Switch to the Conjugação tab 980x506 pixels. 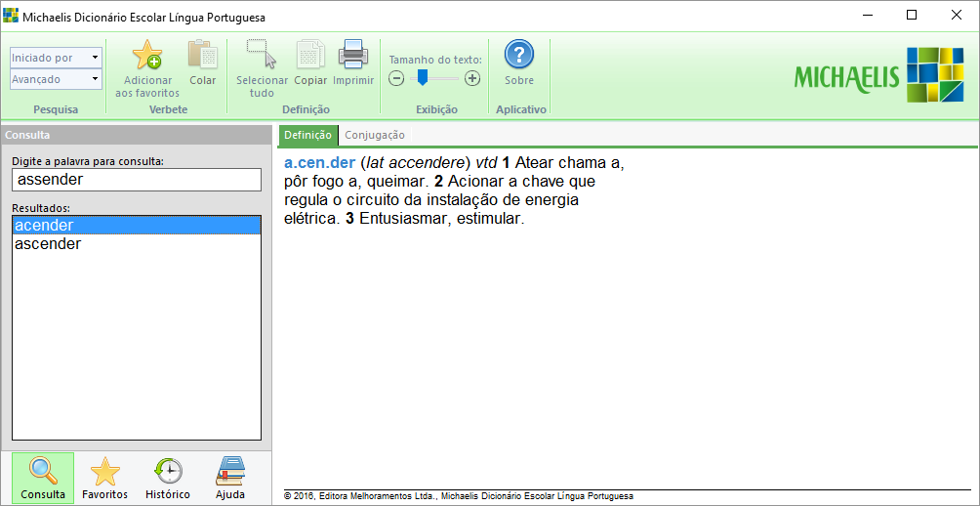pos(375,135)
